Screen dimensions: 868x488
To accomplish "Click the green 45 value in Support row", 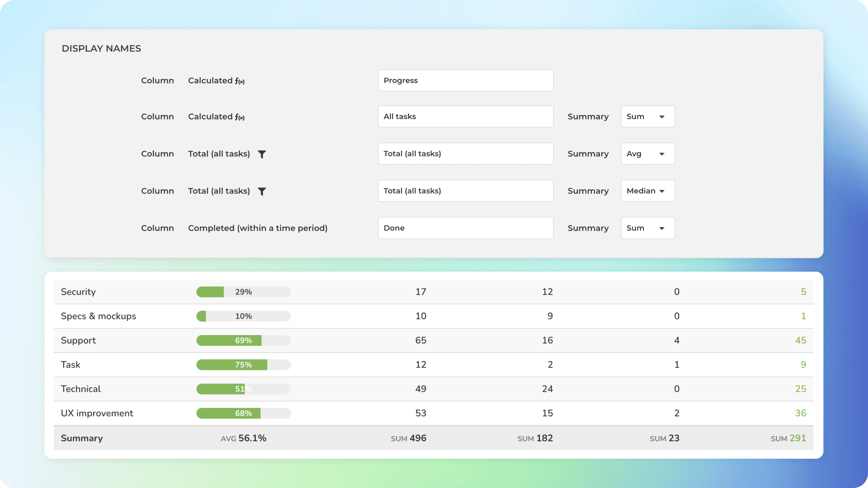I will click(800, 341).
